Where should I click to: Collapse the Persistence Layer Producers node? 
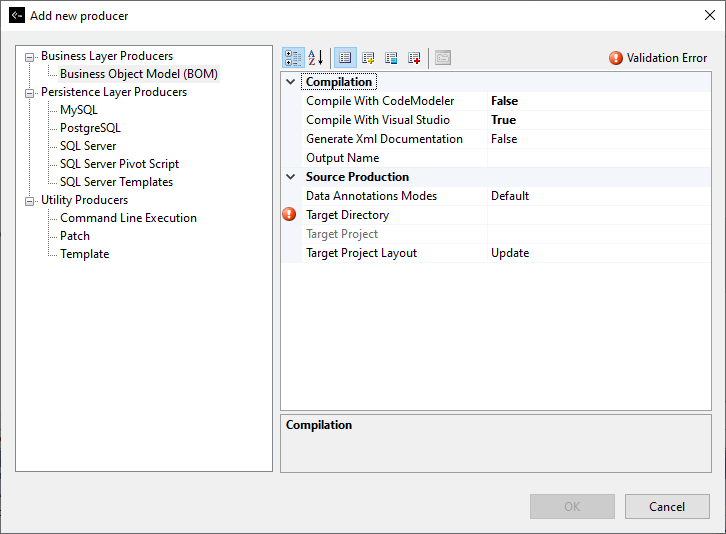[x=30, y=93]
